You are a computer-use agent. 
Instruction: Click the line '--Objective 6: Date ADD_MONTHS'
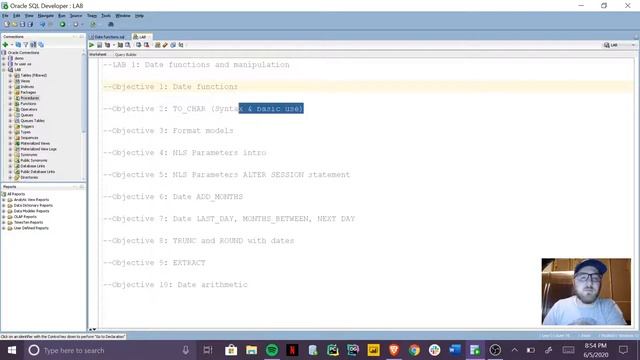tap(173, 197)
